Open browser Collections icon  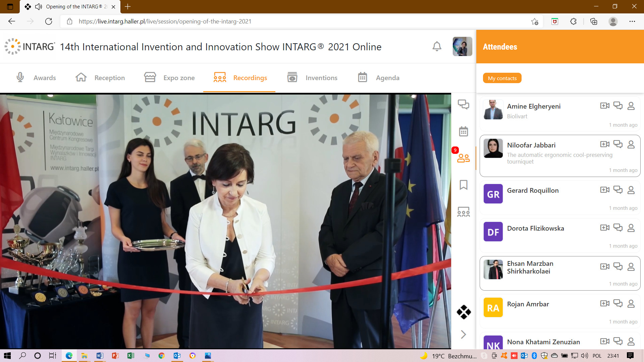(594, 21)
